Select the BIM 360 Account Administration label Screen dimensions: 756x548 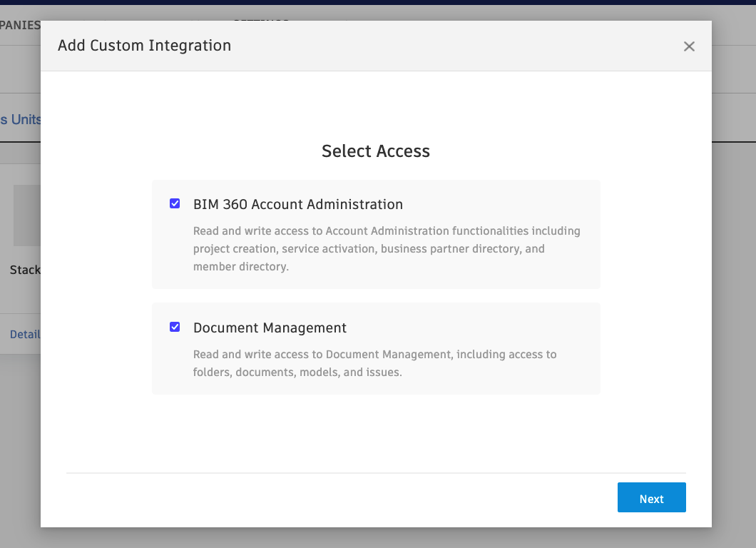pyautogui.click(x=298, y=204)
